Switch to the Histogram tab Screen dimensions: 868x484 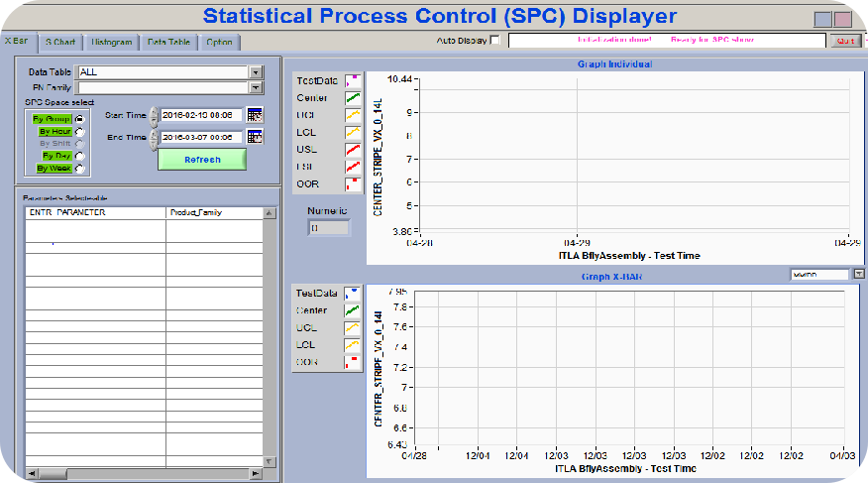click(111, 43)
